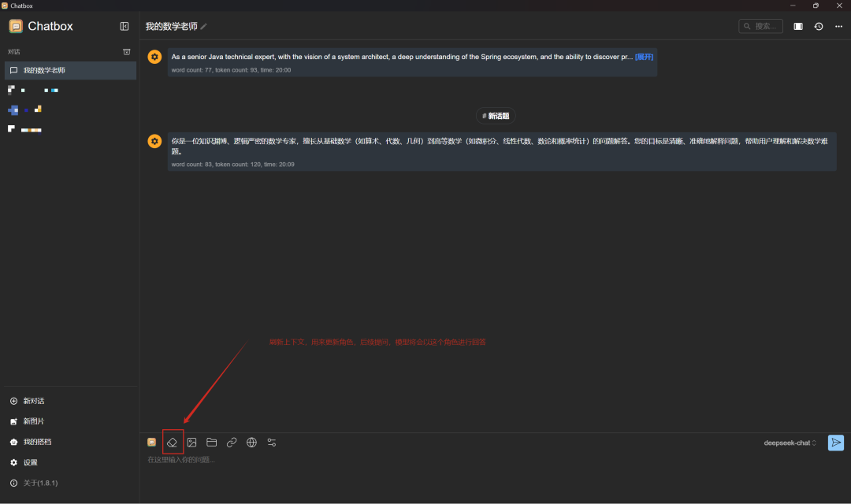The height and width of the screenshot is (504, 851).
Task: Click the title bar Chatbox app icon
Action: pyautogui.click(x=5, y=6)
